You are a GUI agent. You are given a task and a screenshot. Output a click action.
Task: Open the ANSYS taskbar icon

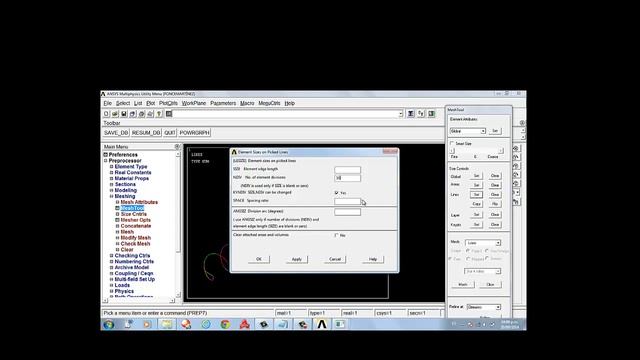pos(322,324)
